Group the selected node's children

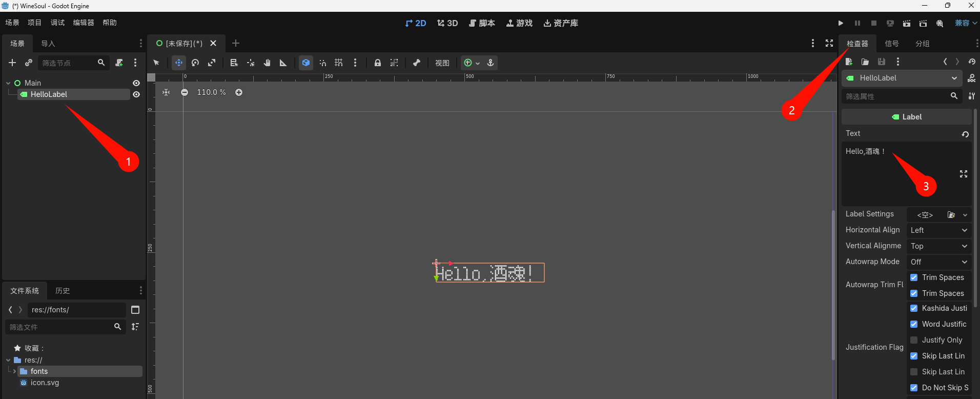394,63
